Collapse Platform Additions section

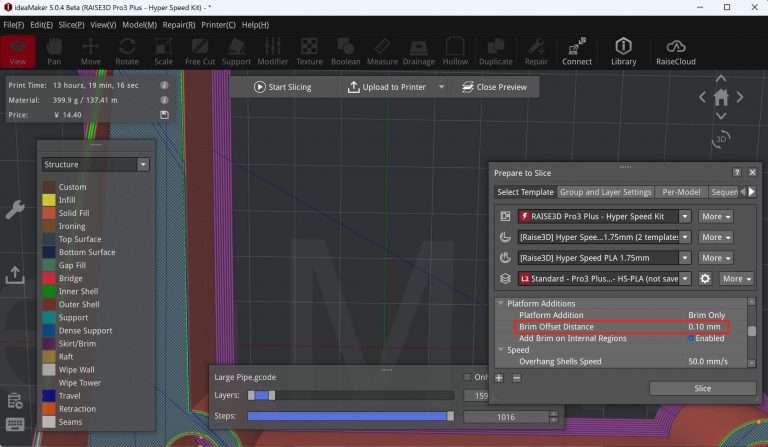click(x=501, y=304)
